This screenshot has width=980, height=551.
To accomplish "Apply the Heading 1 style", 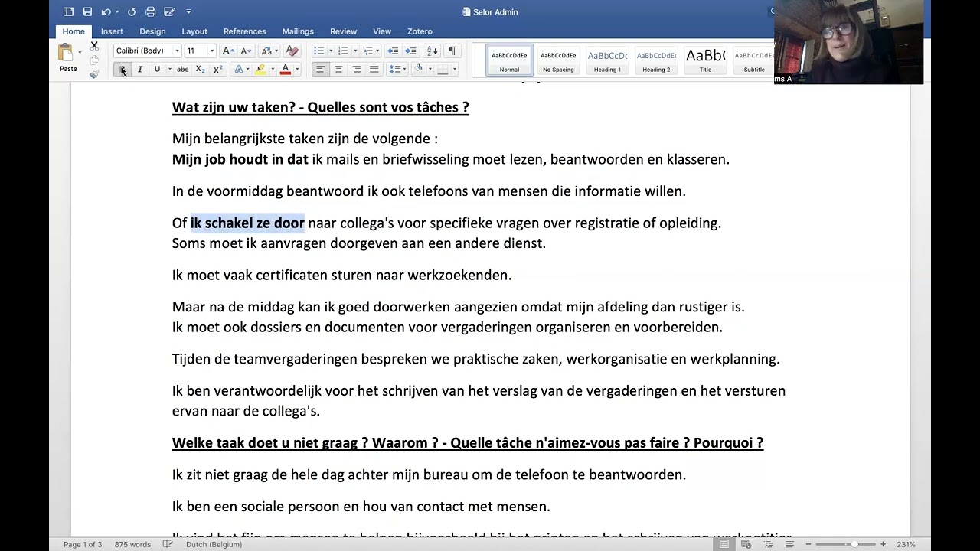I will (x=607, y=60).
